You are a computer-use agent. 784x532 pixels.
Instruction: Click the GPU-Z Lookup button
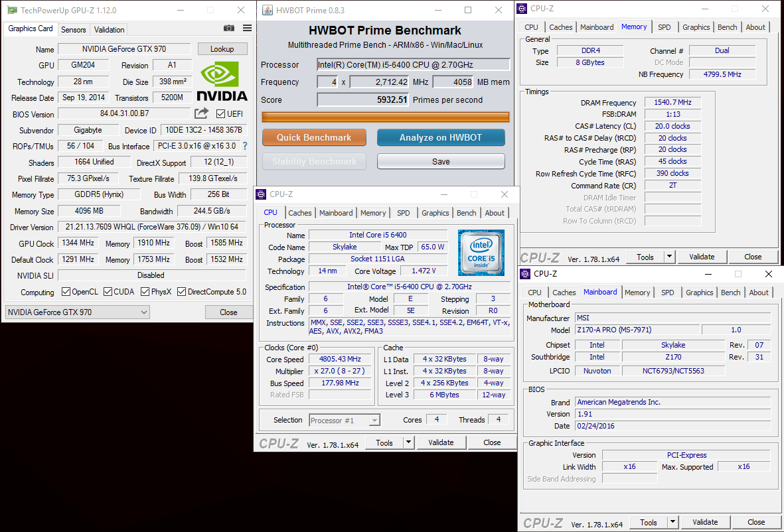click(222, 49)
